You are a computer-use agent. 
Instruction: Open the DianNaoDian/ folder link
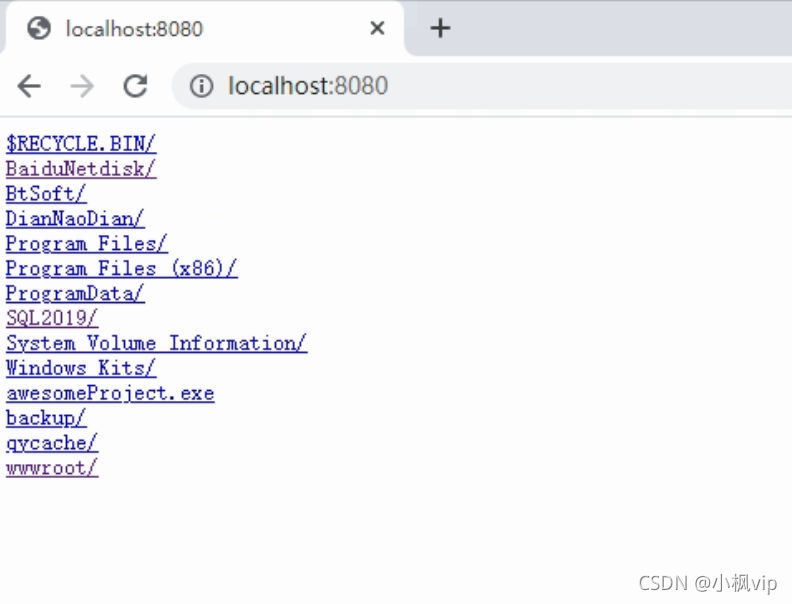pyautogui.click(x=75, y=219)
